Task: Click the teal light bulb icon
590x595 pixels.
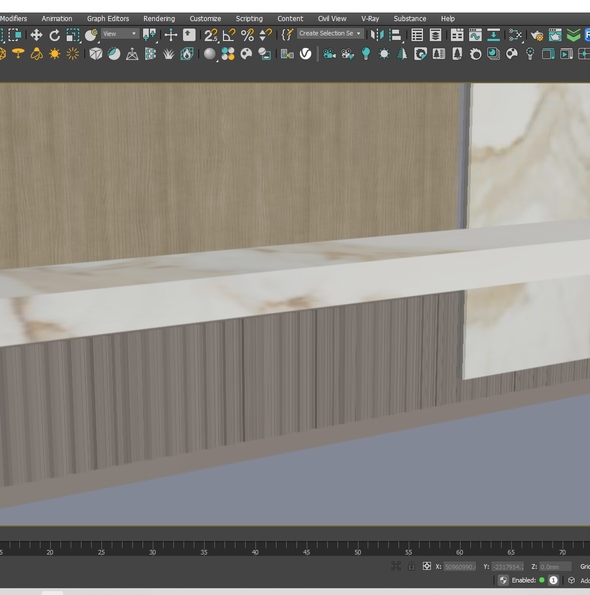Action: click(x=366, y=54)
